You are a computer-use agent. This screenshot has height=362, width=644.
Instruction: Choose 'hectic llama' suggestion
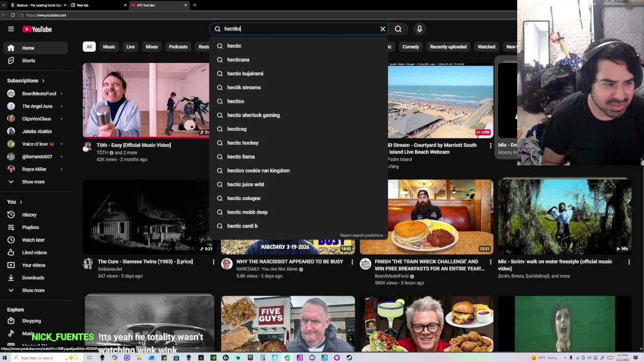point(299,157)
